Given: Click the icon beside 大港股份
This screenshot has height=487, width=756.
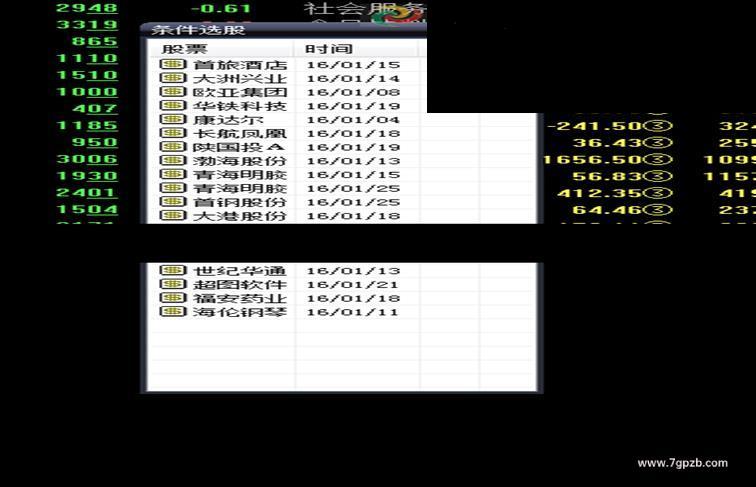Looking at the screenshot, I should [173, 215].
